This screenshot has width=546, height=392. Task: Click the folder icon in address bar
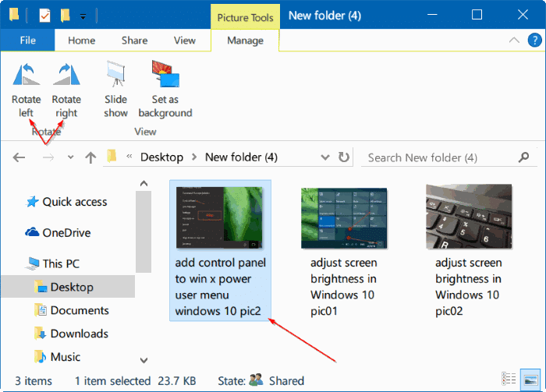click(x=112, y=156)
